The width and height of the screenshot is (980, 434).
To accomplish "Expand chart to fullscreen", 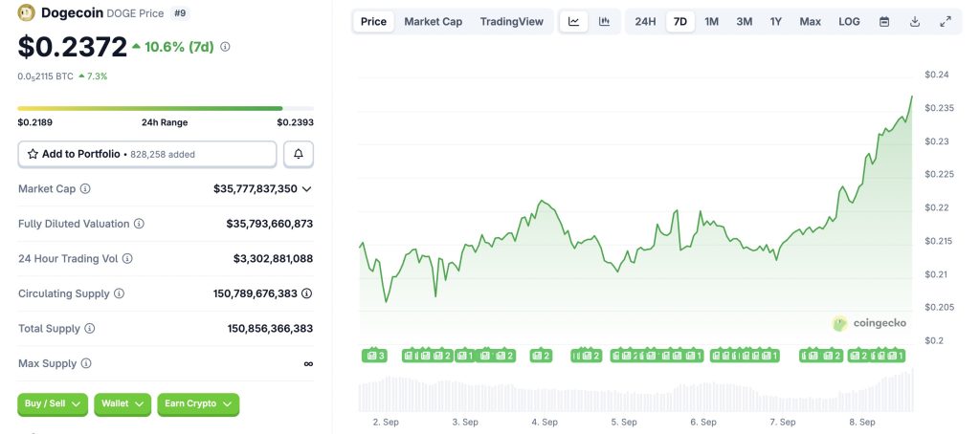I will 946,21.
